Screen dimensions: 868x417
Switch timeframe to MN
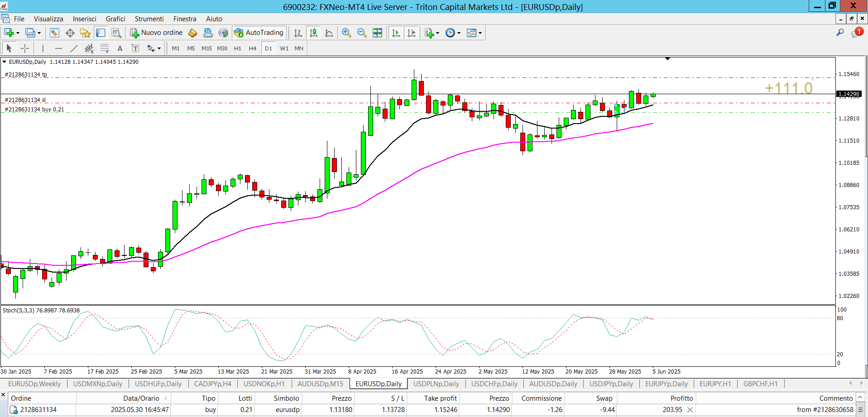click(299, 48)
